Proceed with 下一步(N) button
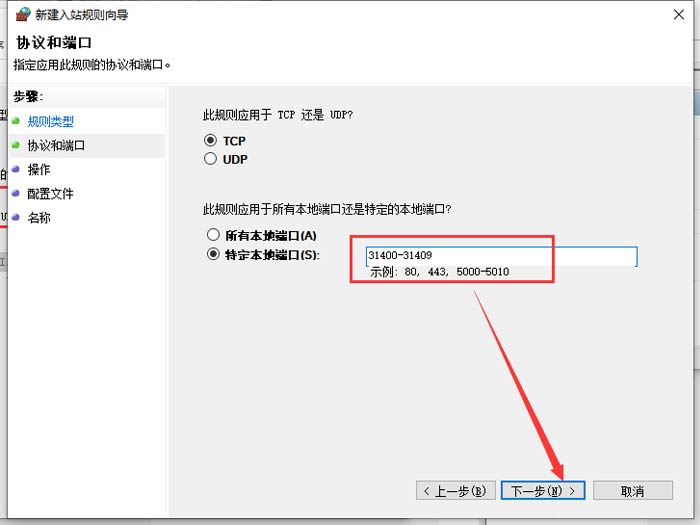This screenshot has width=700, height=525. click(543, 491)
